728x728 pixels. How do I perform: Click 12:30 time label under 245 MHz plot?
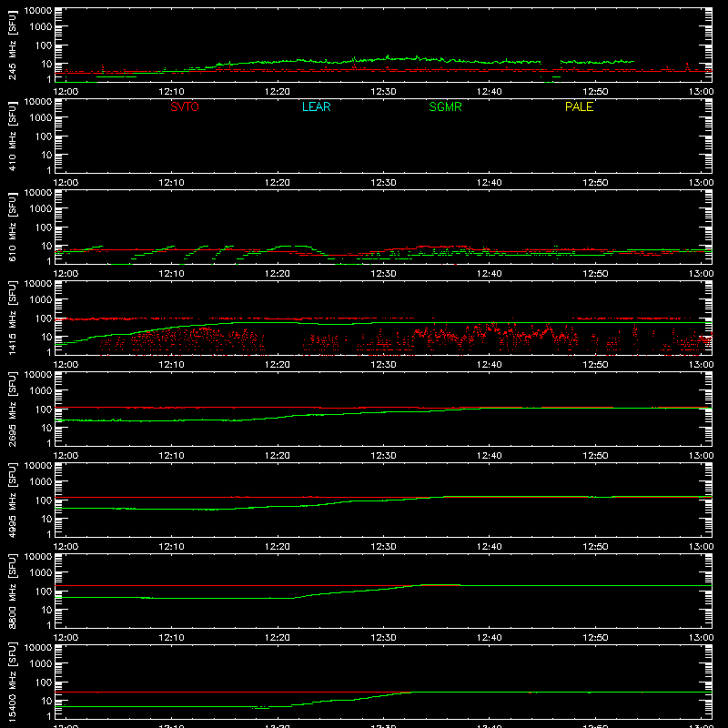click(383, 92)
